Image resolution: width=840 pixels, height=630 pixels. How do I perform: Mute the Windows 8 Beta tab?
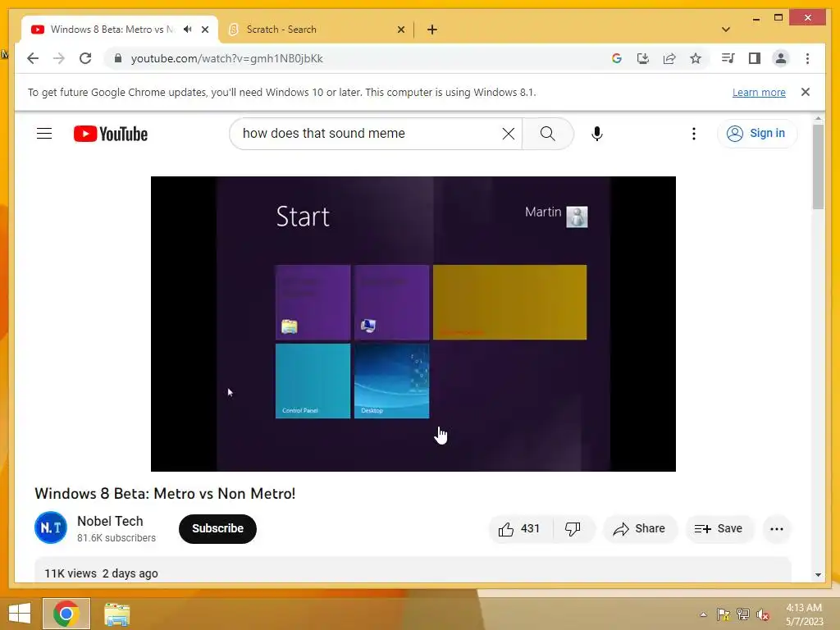point(187,30)
